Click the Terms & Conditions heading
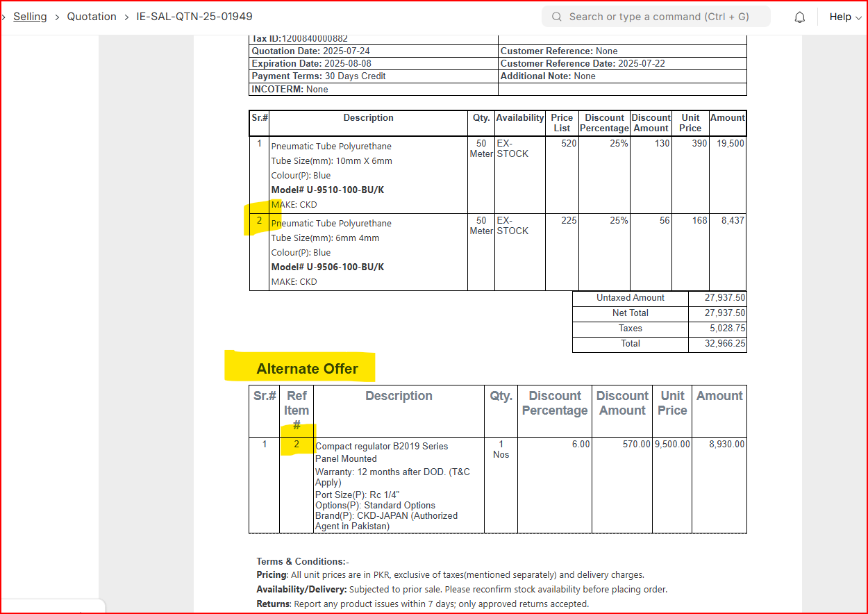This screenshot has height=614, width=868. coord(303,561)
